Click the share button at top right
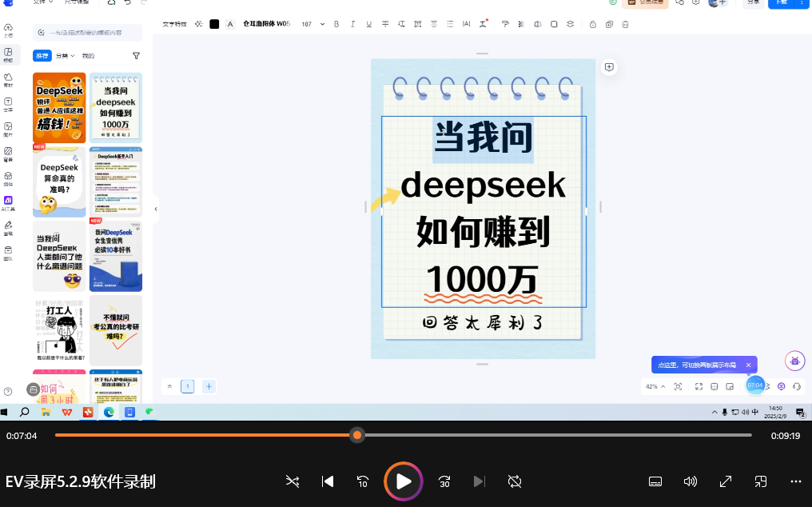Image resolution: width=812 pixels, height=507 pixels. [x=754, y=2]
